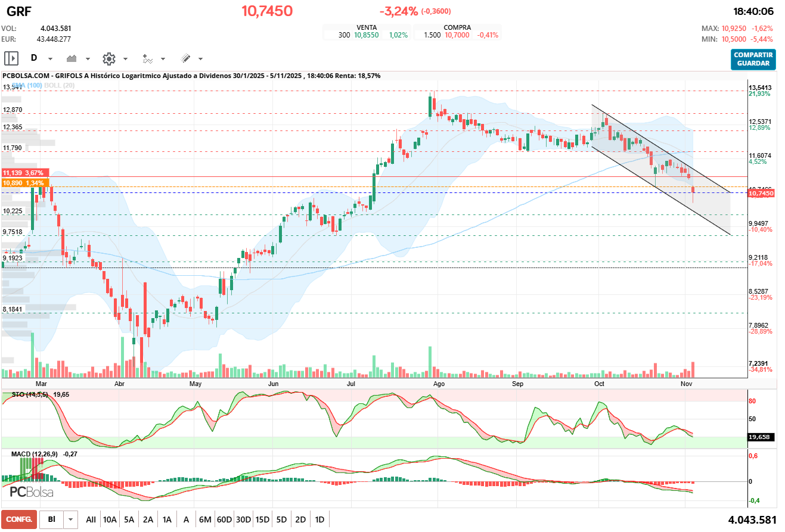Viewport: 785px width, 532px height.
Task: Click the current price tag 10,7450 on axis
Action: pos(760,194)
